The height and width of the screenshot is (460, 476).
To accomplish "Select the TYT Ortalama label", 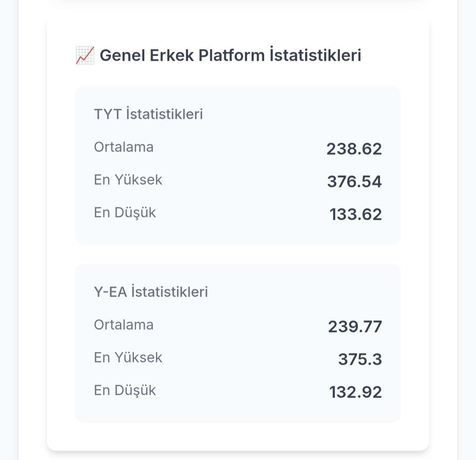I will tap(124, 147).
